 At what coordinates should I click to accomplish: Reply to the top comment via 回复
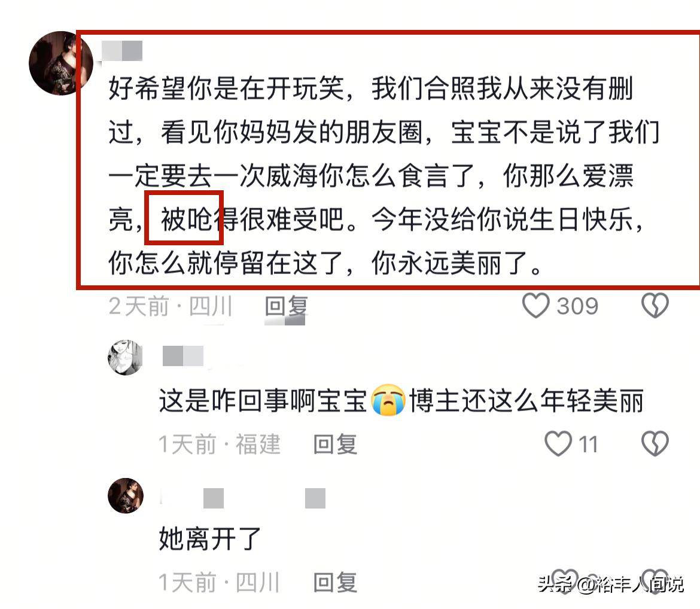click(x=286, y=306)
